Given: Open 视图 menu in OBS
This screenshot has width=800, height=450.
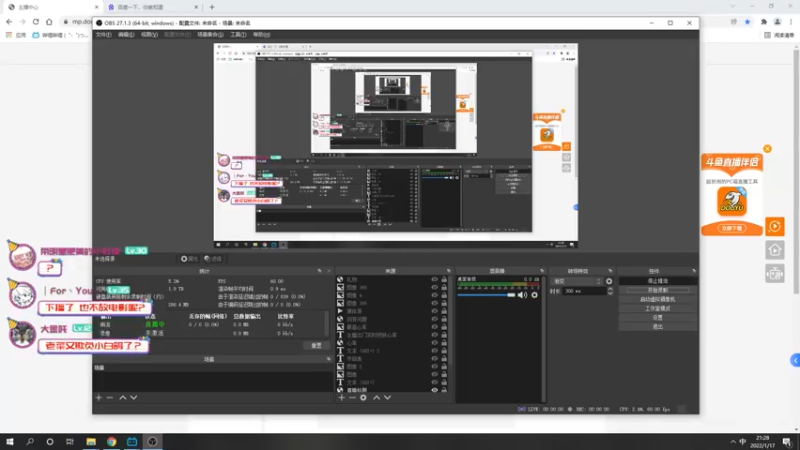Looking at the screenshot, I should (x=149, y=35).
